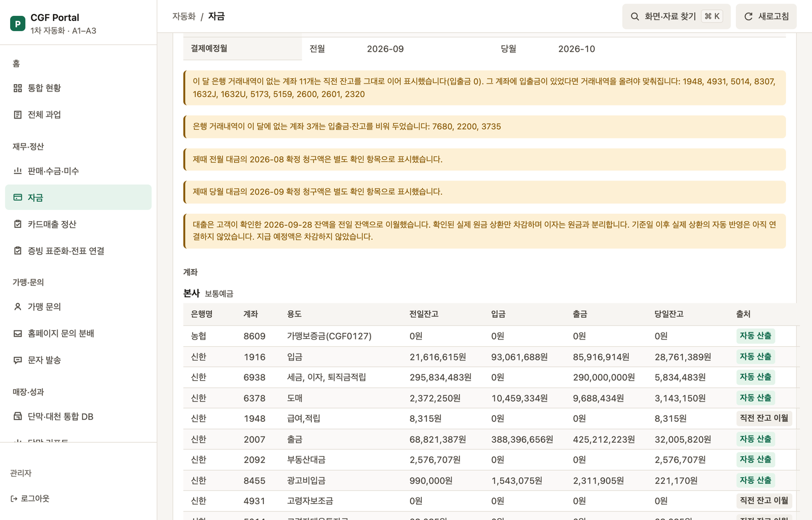Open the 화면·자료 찾기 search label
Image resolution: width=812 pixels, height=520 pixels.
point(670,16)
